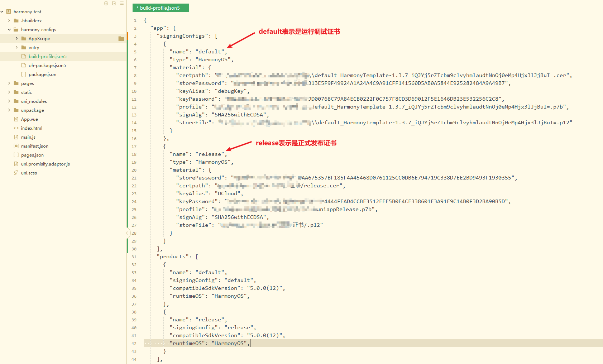Viewport: 603px width, 364px height.
Task: Click line number 31 in the gutter
Action: tap(134, 257)
